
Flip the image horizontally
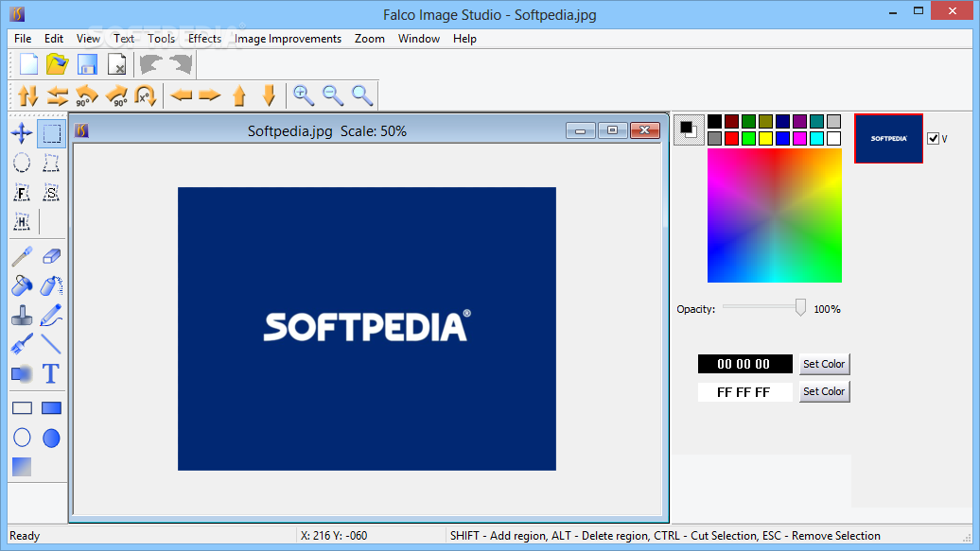(58, 95)
